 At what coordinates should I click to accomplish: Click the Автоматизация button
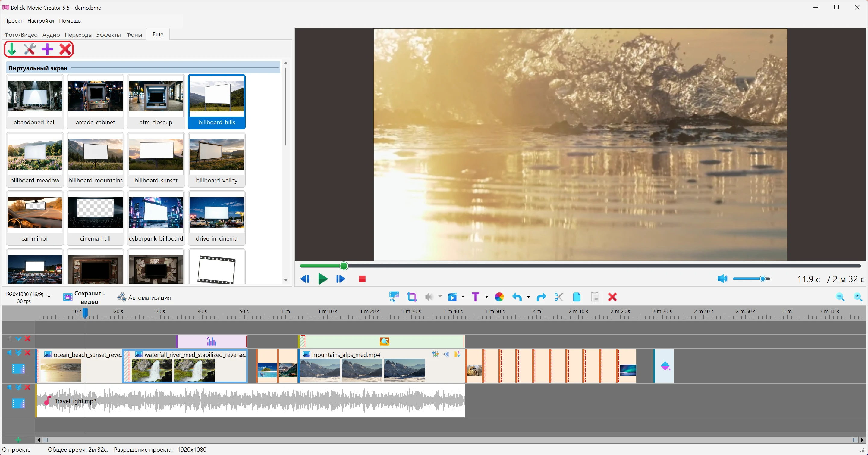[x=144, y=298]
